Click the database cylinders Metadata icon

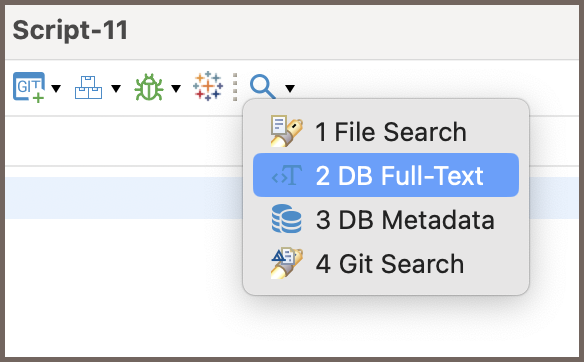286,219
